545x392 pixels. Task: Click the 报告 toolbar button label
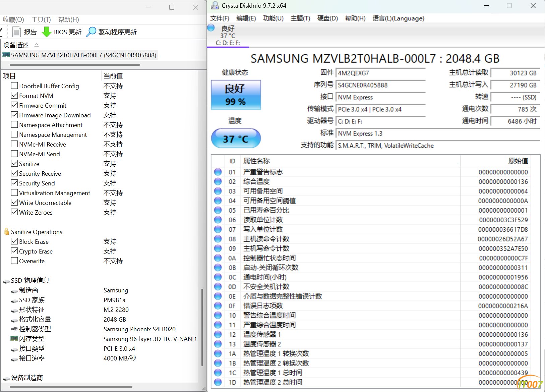(x=31, y=32)
